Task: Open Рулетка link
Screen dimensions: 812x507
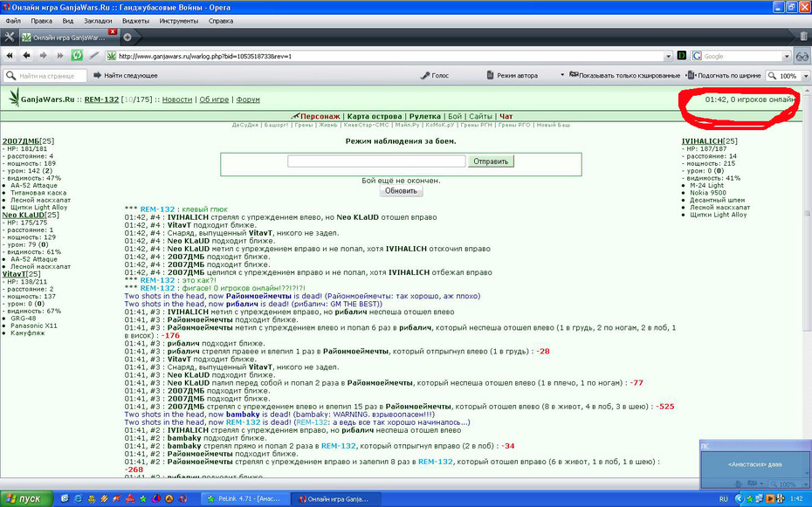Action: tap(424, 116)
